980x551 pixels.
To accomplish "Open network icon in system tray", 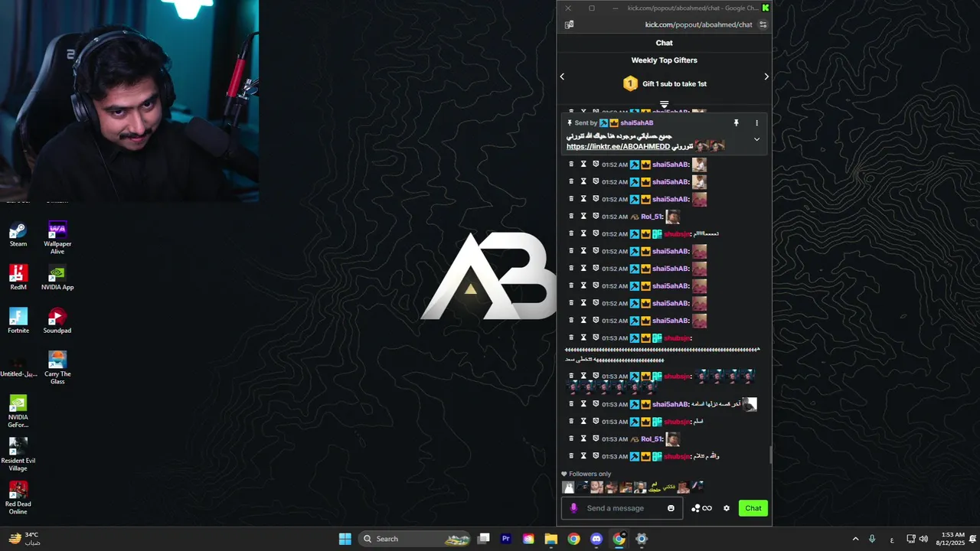I will pyautogui.click(x=910, y=539).
